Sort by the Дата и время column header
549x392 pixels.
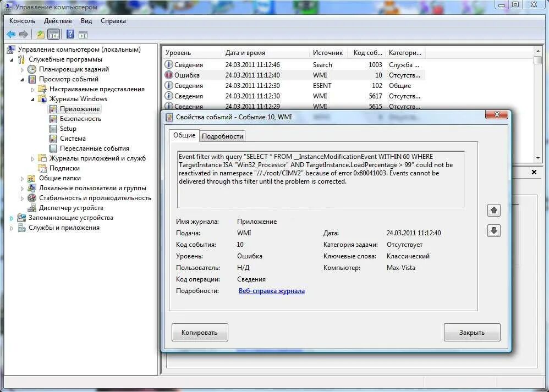[265, 53]
